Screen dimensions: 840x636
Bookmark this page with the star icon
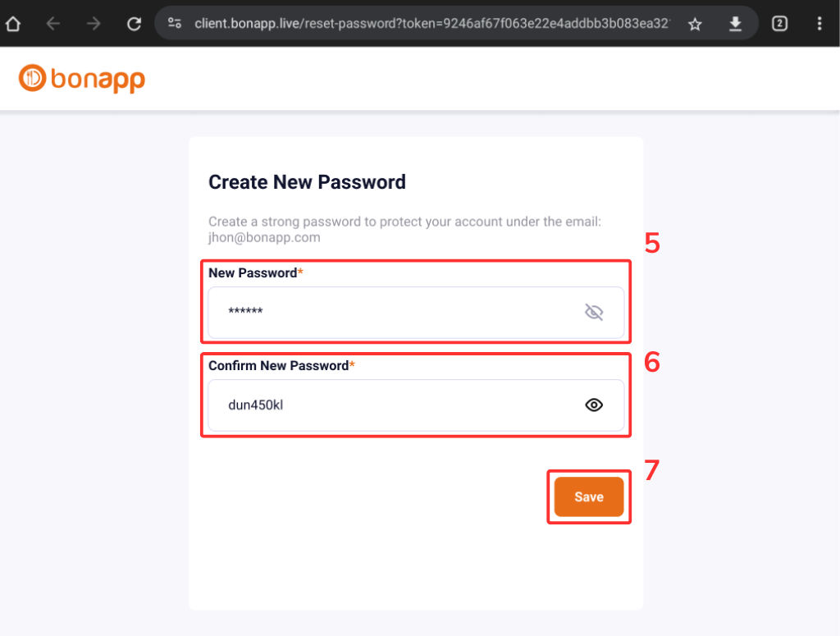point(695,24)
